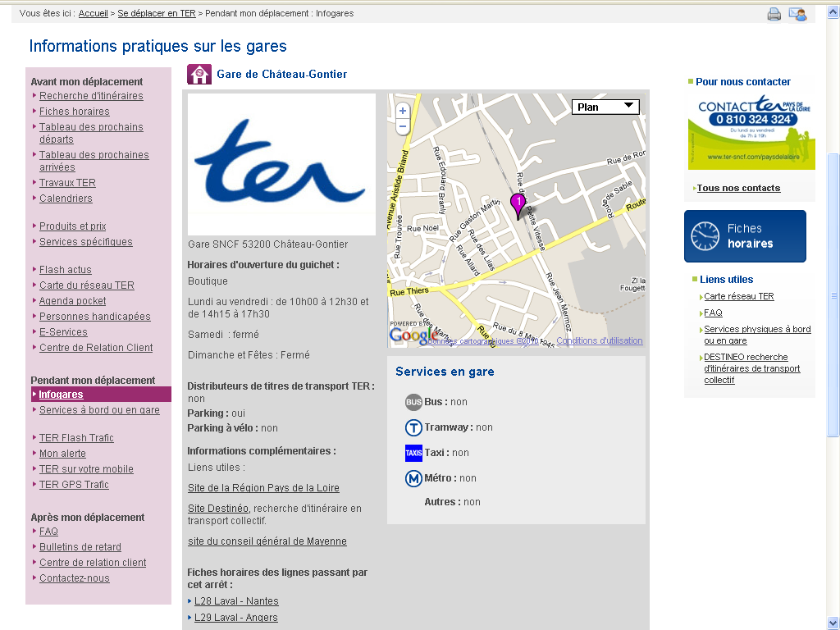840x630 pixels.
Task: Open Tous nos contacts link
Action: (739, 188)
